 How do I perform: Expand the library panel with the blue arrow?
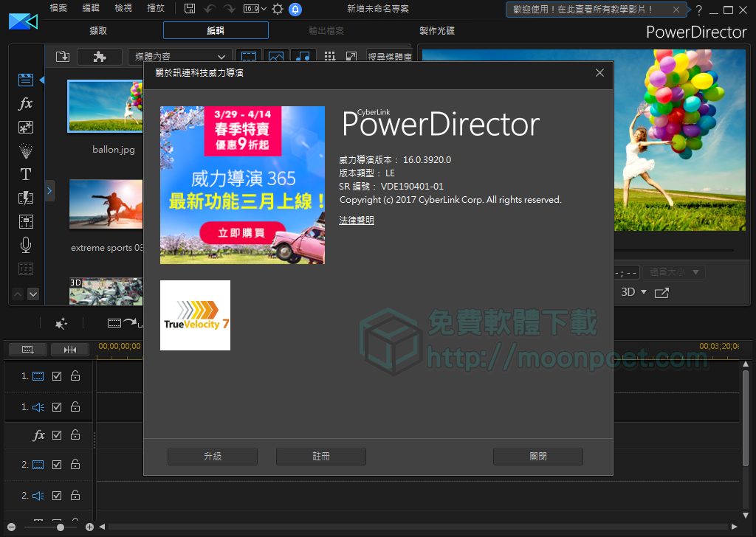[49, 190]
